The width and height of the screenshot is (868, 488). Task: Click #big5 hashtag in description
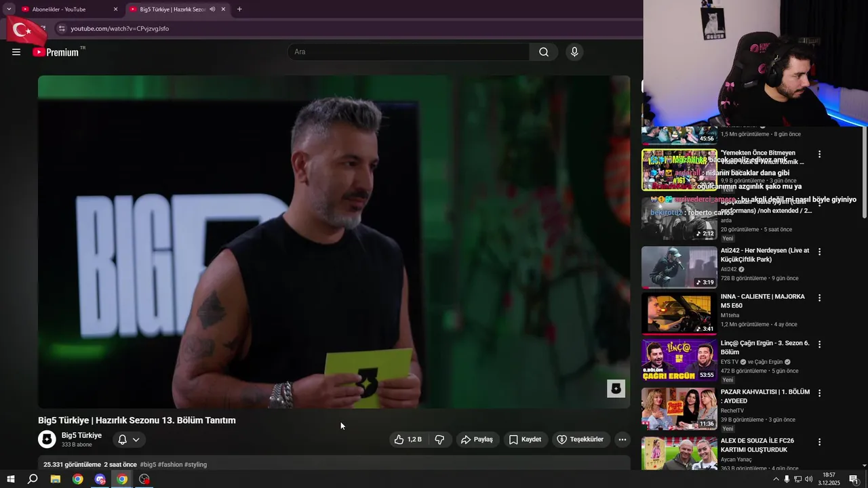[x=148, y=464]
